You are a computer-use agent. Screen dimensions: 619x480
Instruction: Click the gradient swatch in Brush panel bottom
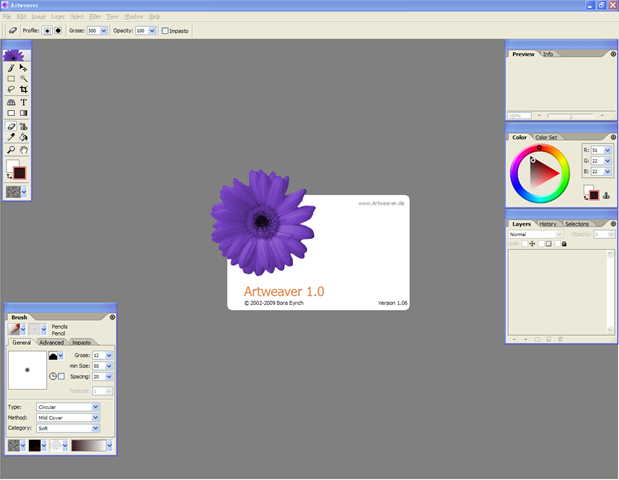pos(89,446)
